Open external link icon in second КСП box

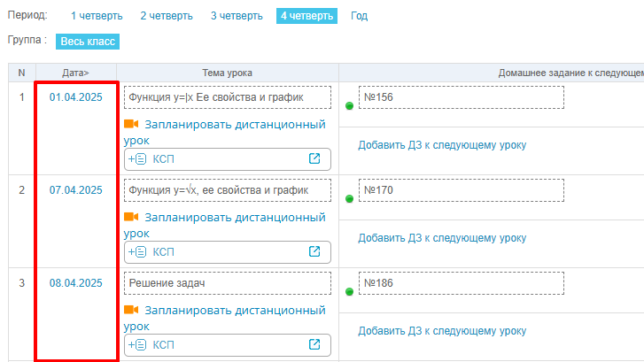[x=314, y=252]
